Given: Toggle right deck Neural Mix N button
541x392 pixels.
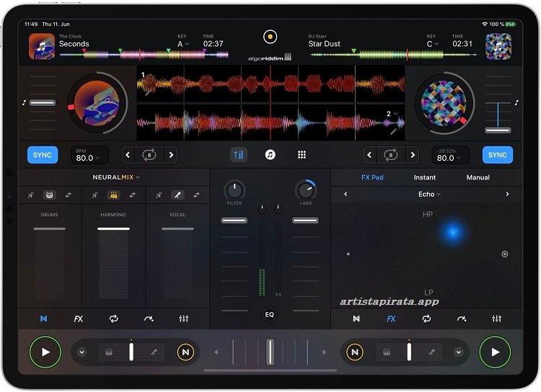Looking at the screenshot, I should [355, 352].
